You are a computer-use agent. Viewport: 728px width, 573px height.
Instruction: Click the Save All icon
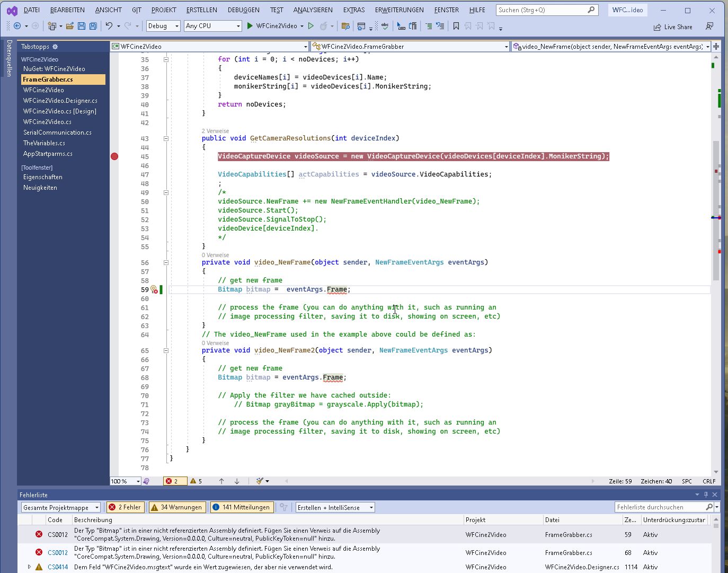coord(92,25)
